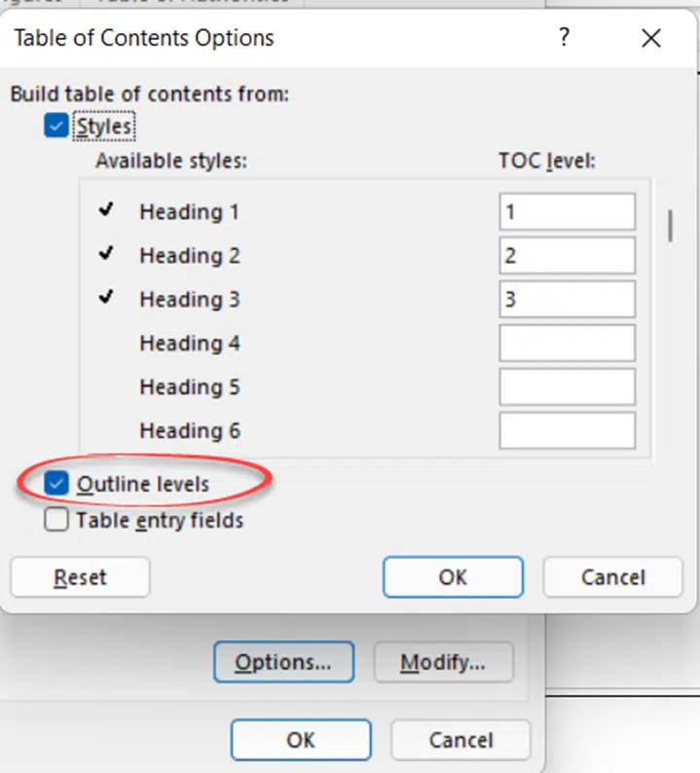
Task: Cancel the Table of Contents Options dialog
Action: point(613,577)
